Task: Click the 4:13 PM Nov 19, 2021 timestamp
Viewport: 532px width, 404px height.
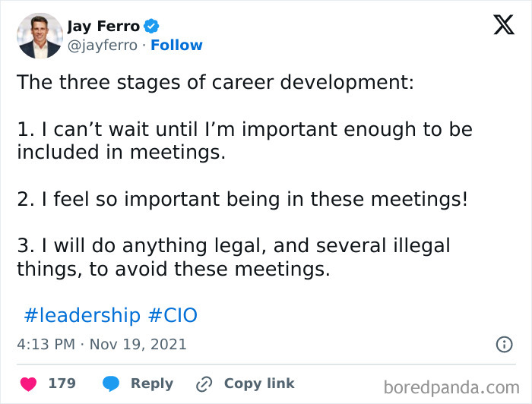Action: pos(102,344)
